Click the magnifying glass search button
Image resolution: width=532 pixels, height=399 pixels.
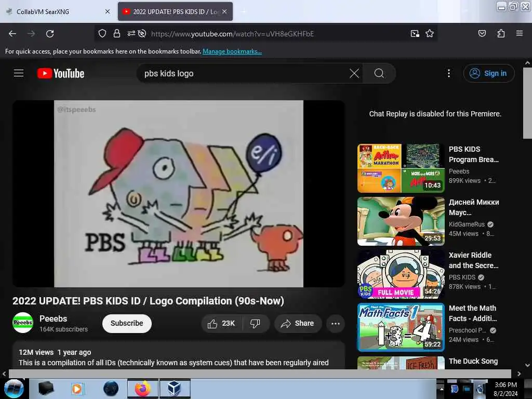pyautogui.click(x=379, y=73)
